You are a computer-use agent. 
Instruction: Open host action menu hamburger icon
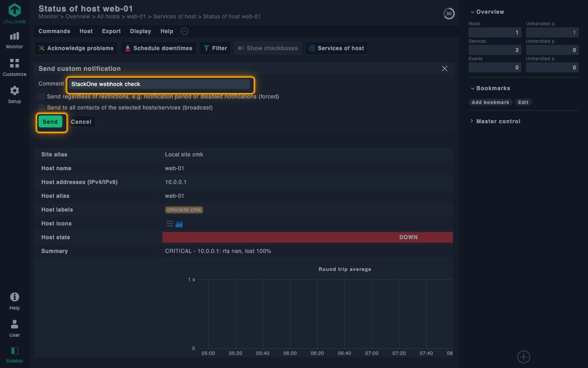click(170, 224)
